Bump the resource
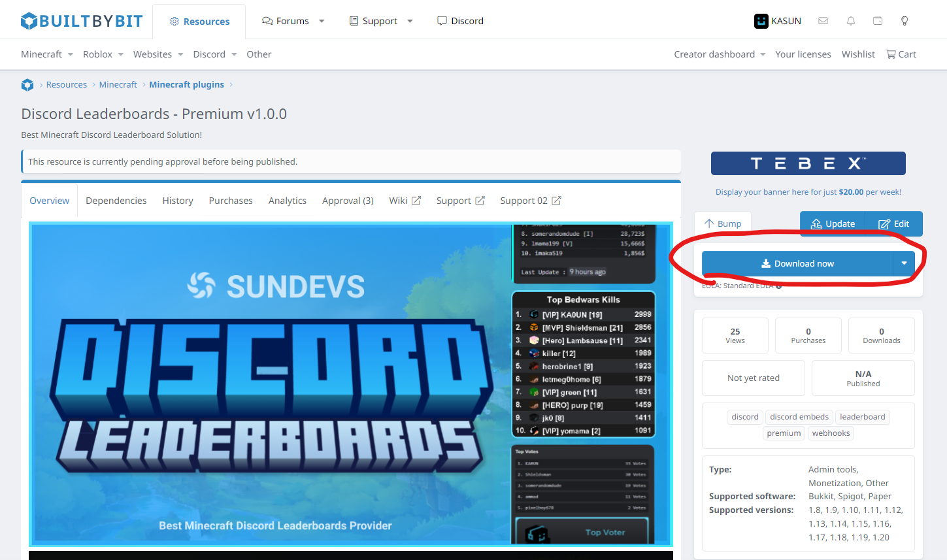The image size is (947, 560). (722, 223)
